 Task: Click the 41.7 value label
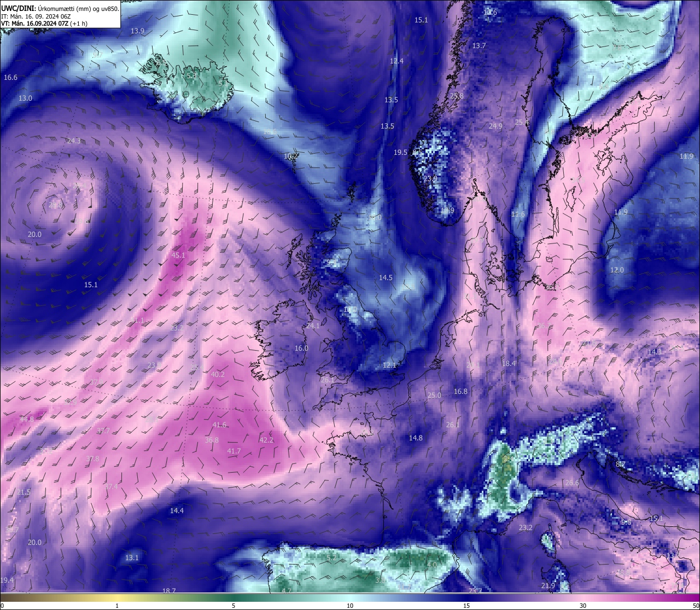pos(234,451)
